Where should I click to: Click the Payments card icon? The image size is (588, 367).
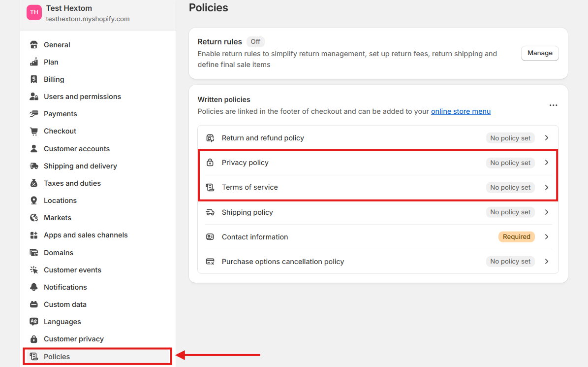tap(34, 114)
